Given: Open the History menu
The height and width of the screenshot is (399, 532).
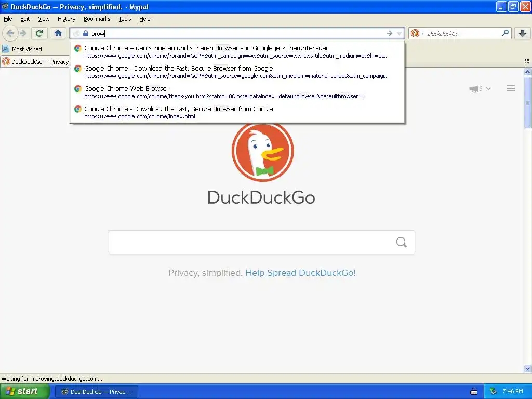Looking at the screenshot, I should (x=66, y=19).
